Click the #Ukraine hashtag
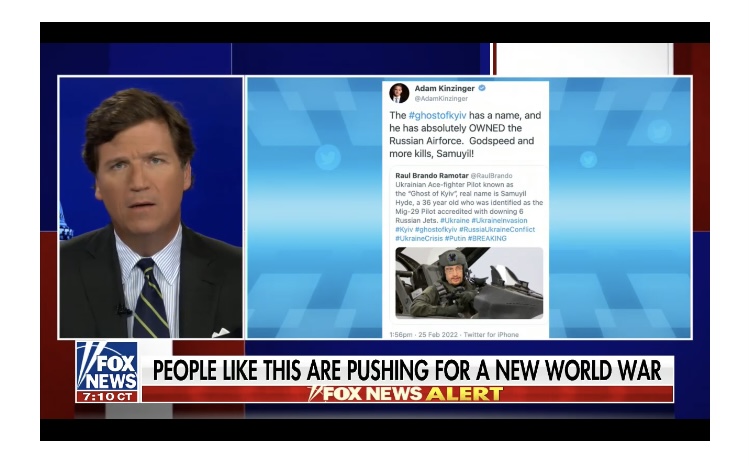The width and height of the screenshot is (750, 466). 454,221
